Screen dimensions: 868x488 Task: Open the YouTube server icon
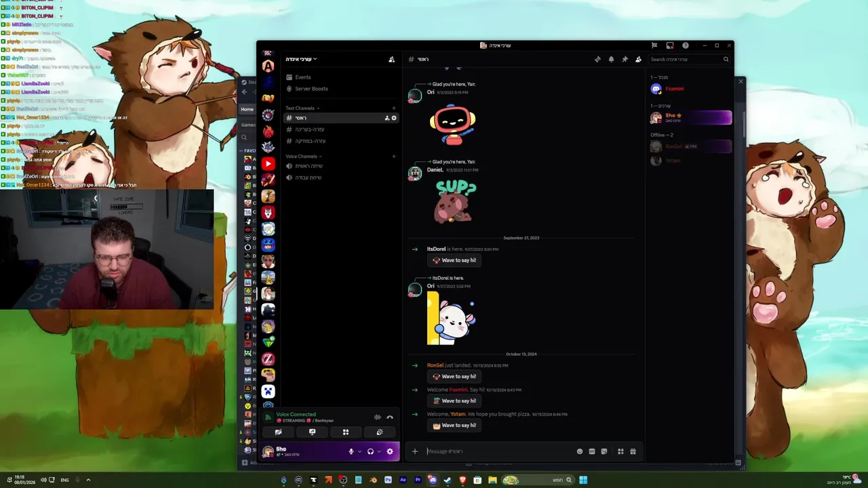coord(269,163)
